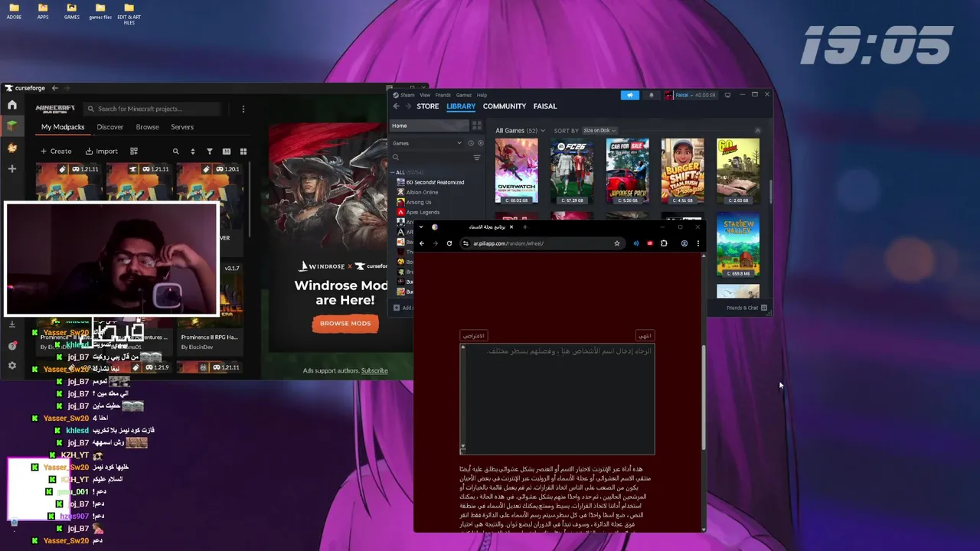The image size is (980, 551).
Task: Open the Size on Disk sort dropdown
Action: (599, 131)
